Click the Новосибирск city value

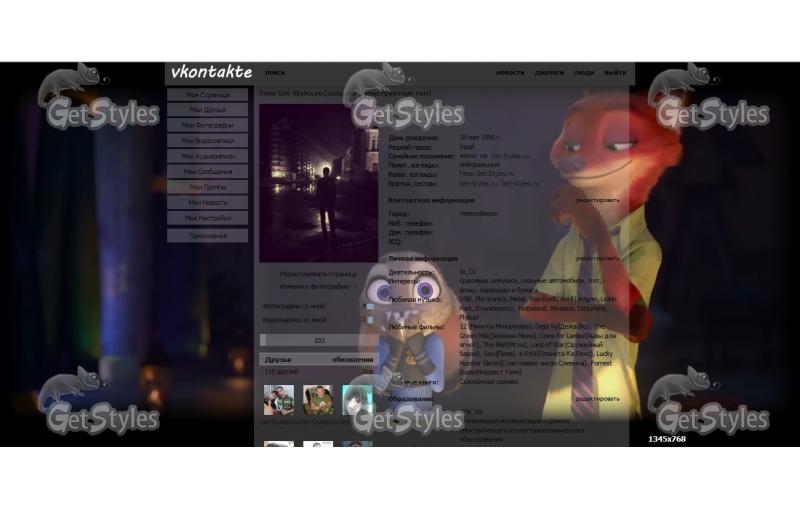point(478,214)
